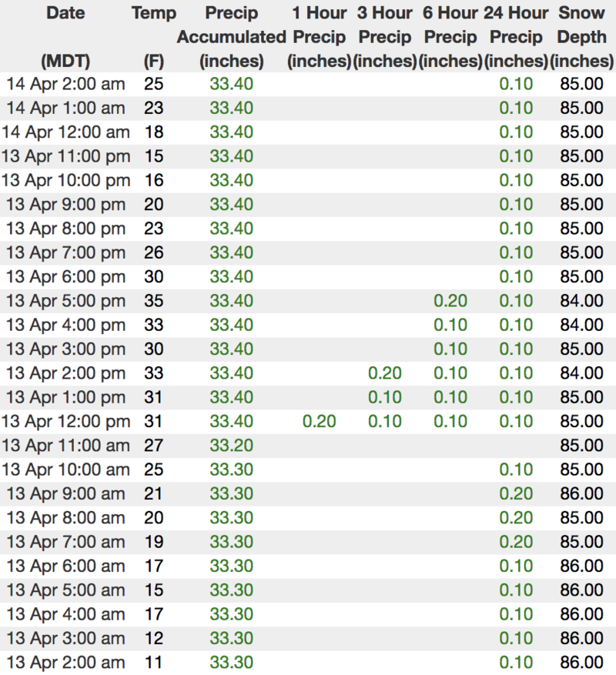
Task: Click the 1 Hour Precip column header
Action: (320, 36)
